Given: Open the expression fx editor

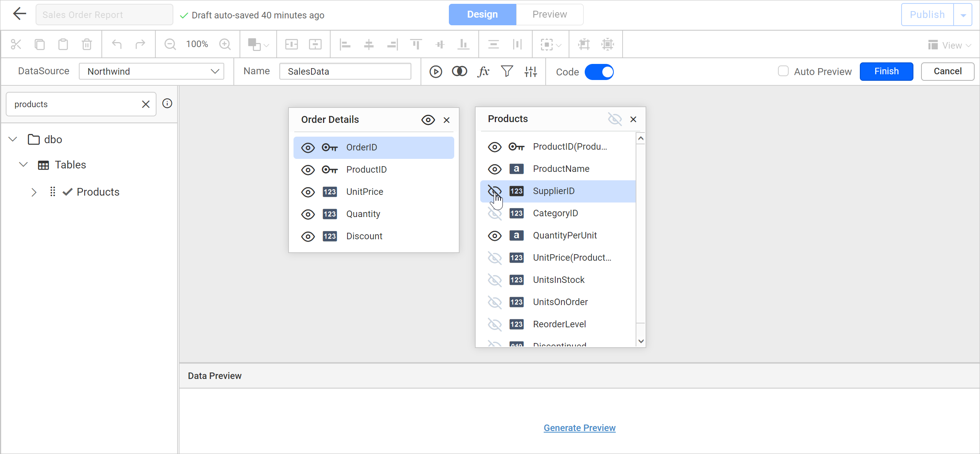Looking at the screenshot, I should 483,72.
